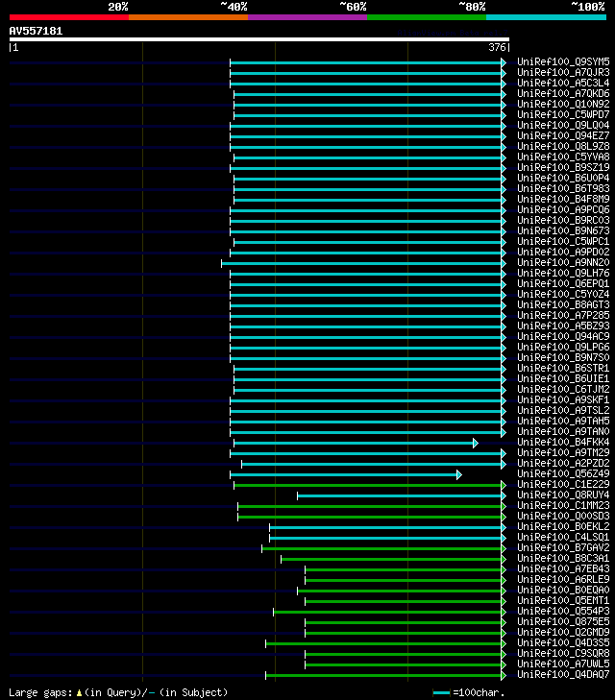Click the ~100% percentage label
615x700 pixels.
pos(588,7)
